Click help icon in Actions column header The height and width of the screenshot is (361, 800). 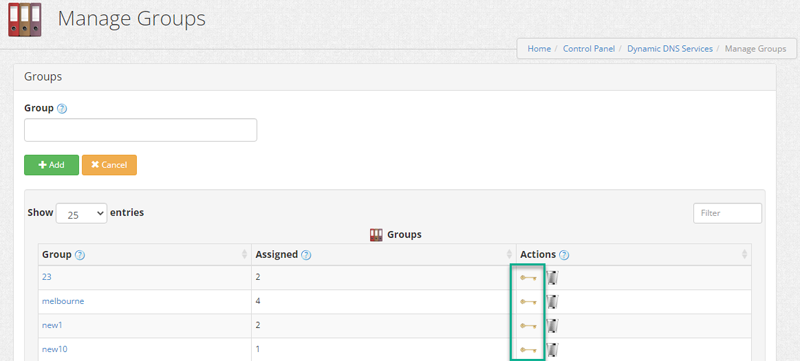(x=564, y=255)
